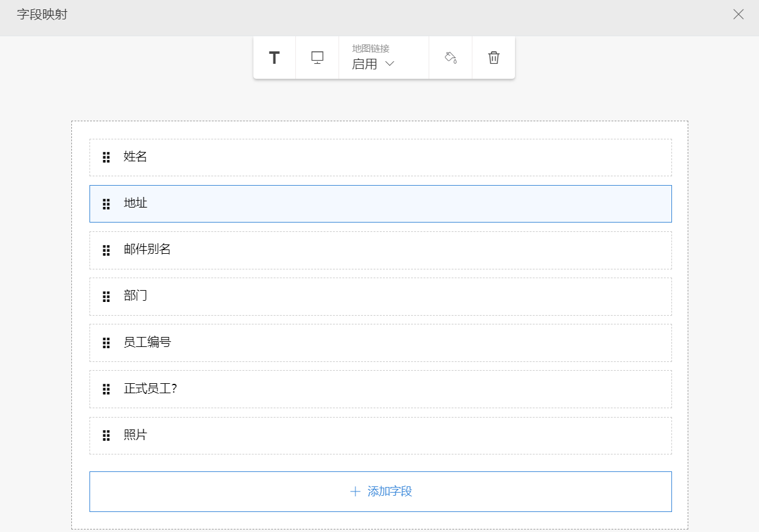Viewport: 759px width, 532px height.
Task: Click drag handle icon beside 员工编号
Action: point(106,343)
